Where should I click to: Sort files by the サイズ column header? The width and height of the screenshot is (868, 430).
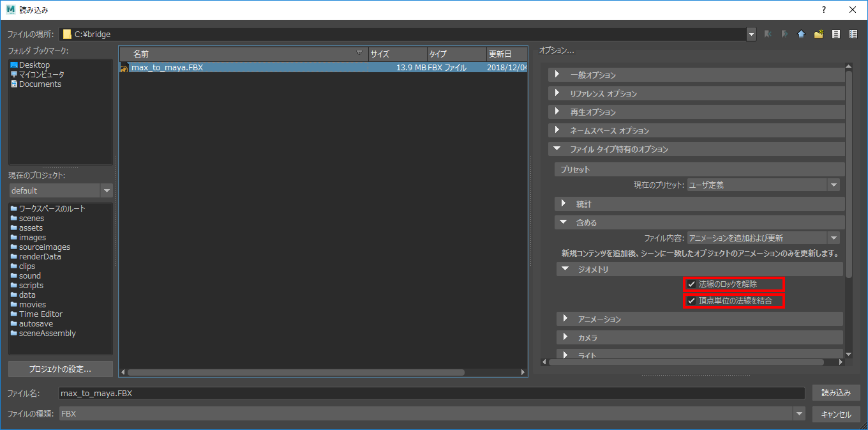tap(396, 54)
